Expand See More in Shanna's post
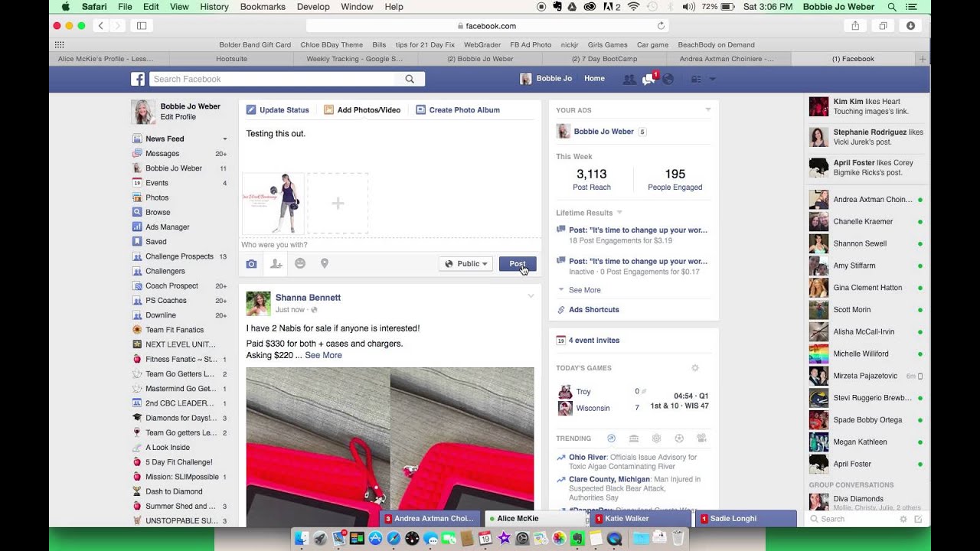 pyautogui.click(x=323, y=355)
